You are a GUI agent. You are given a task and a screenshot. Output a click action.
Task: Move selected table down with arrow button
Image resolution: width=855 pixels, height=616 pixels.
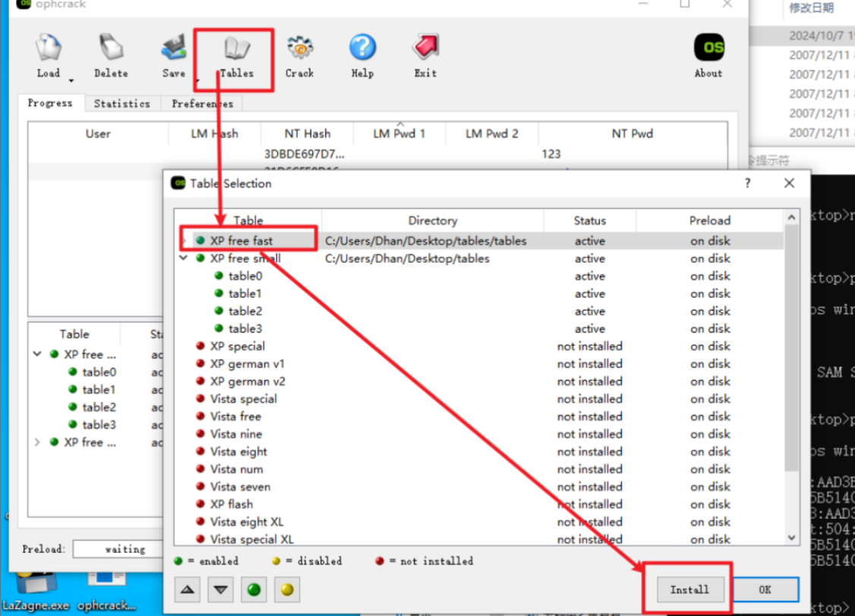(221, 590)
